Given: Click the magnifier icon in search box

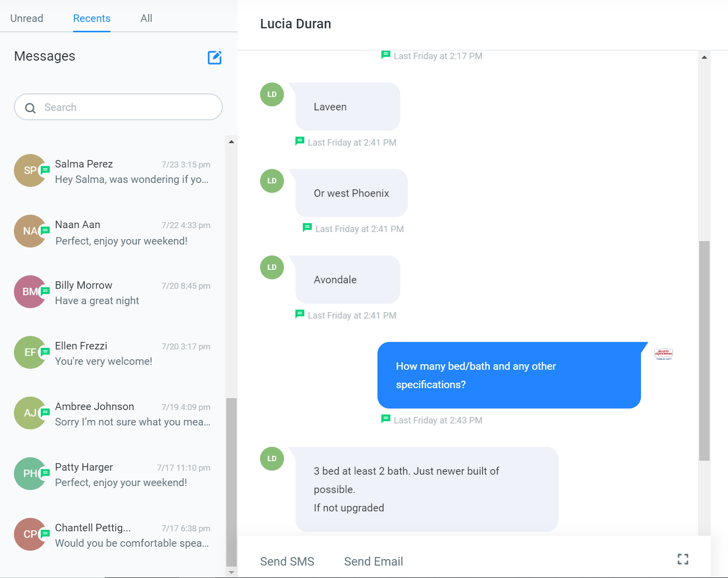Looking at the screenshot, I should [x=30, y=108].
